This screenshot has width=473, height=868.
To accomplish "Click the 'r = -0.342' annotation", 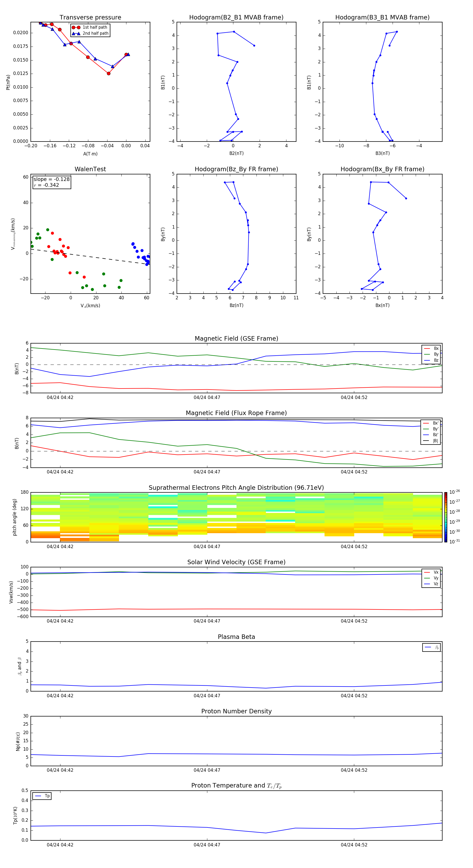I will click(47, 185).
